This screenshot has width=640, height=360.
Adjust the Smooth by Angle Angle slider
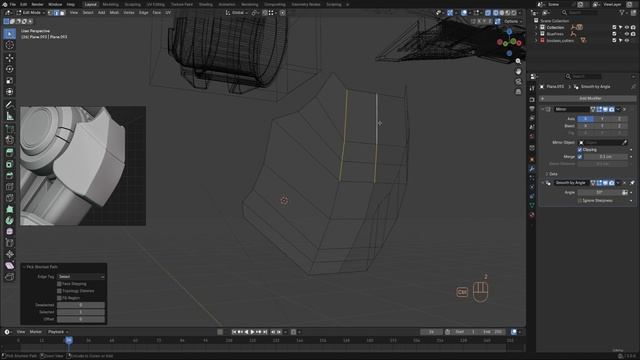600,192
